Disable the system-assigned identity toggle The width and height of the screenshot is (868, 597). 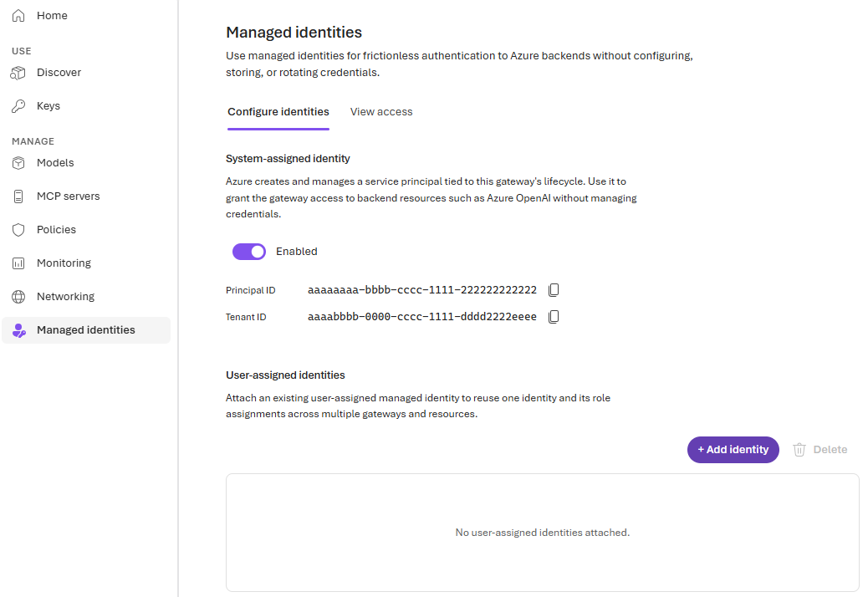pos(249,252)
